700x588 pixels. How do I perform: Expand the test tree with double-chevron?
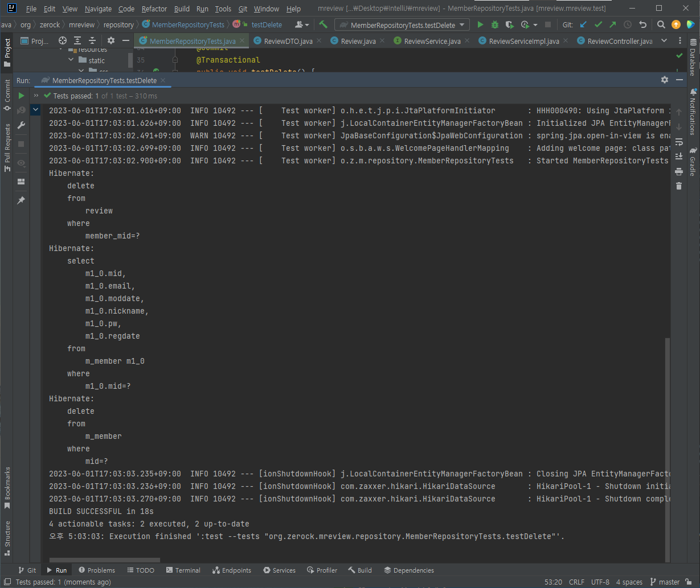click(36, 96)
